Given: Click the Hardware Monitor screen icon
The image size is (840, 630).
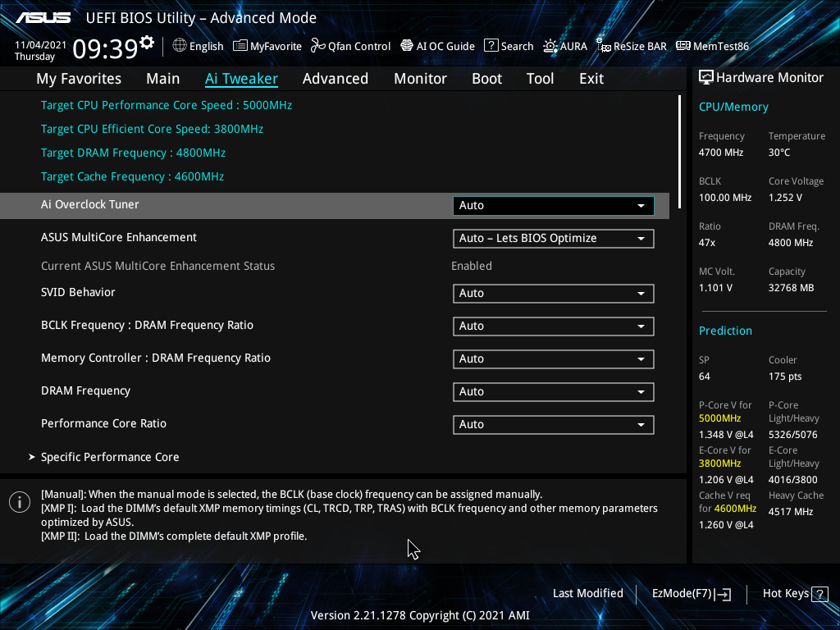Looking at the screenshot, I should click(706, 78).
